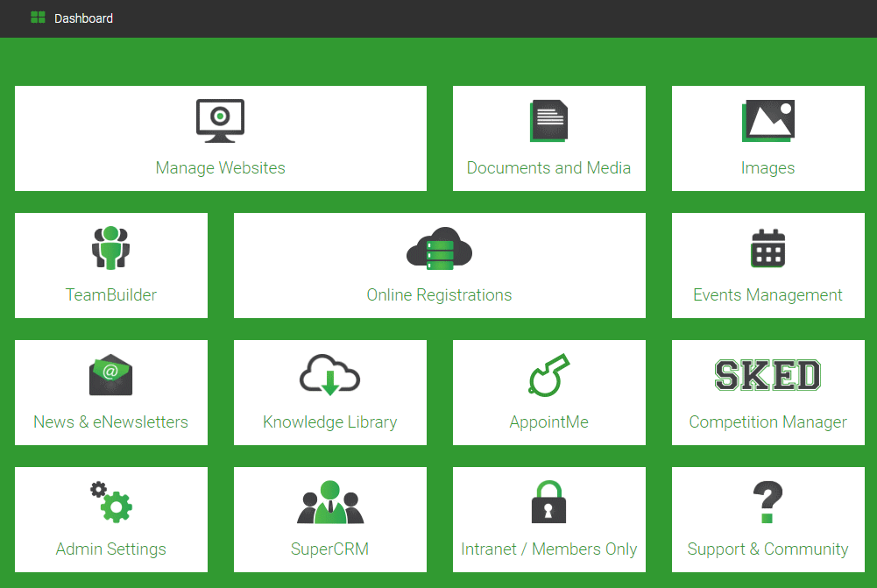
Task: Click the Images picture icon
Action: click(x=768, y=121)
